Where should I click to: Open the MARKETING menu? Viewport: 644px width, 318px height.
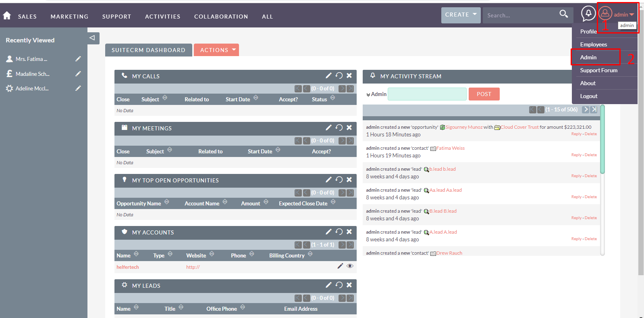69,17
